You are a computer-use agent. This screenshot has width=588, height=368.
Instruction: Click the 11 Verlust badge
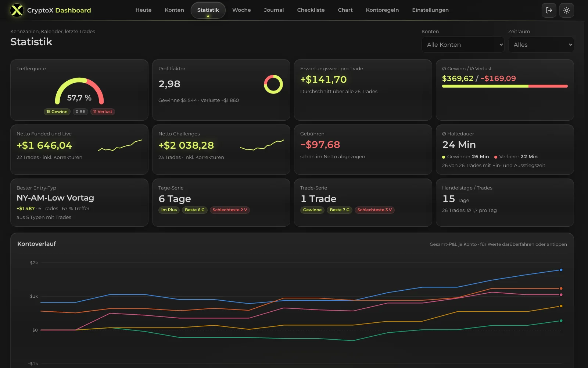coord(103,112)
